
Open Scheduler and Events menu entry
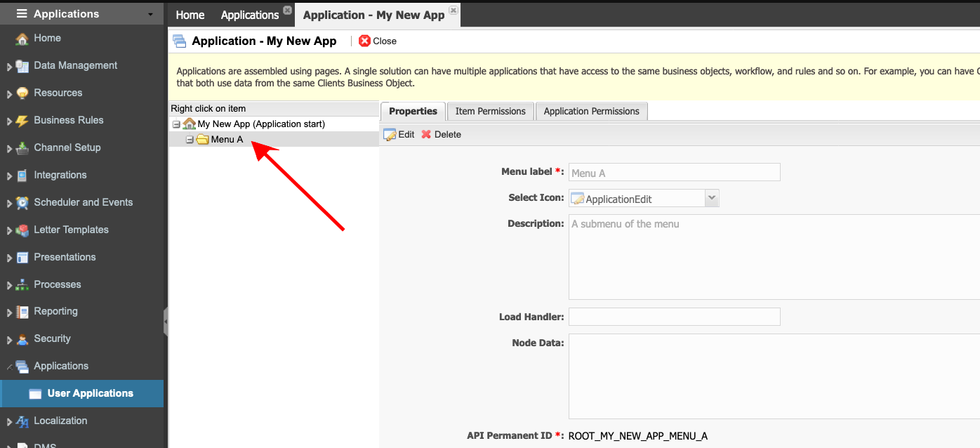tap(84, 202)
